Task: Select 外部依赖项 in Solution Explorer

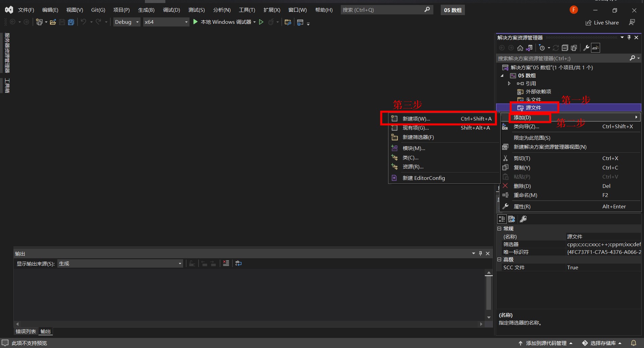Action: [x=538, y=91]
